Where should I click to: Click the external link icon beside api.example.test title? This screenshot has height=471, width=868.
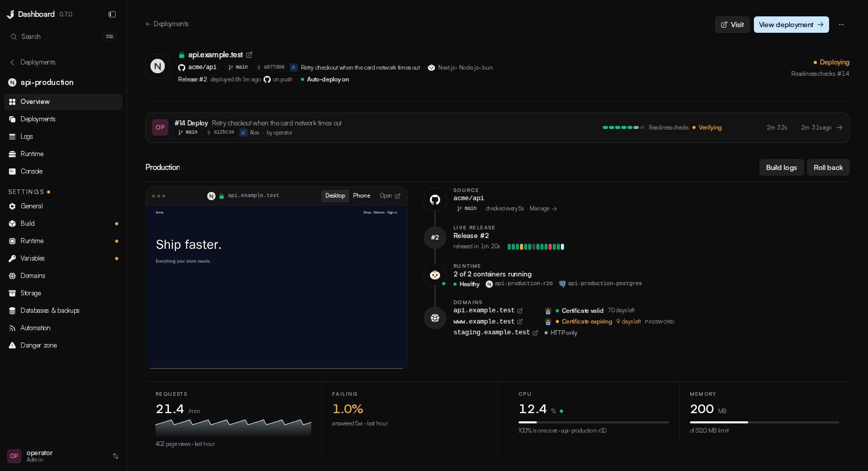249,55
